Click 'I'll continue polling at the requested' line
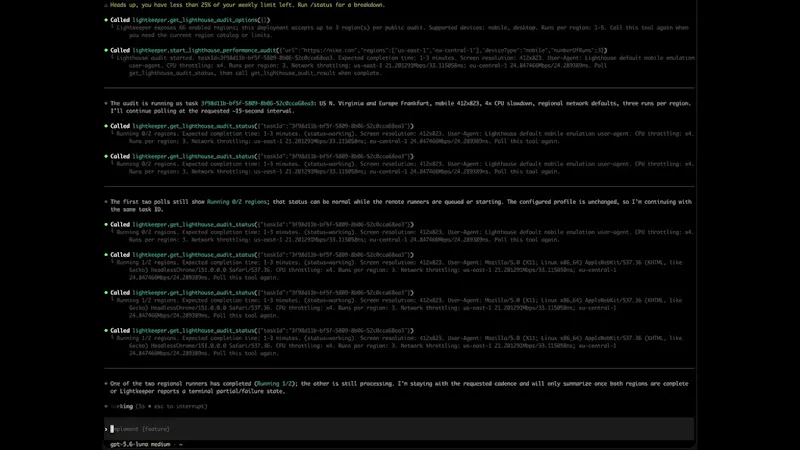800x450 pixels. pos(202,111)
